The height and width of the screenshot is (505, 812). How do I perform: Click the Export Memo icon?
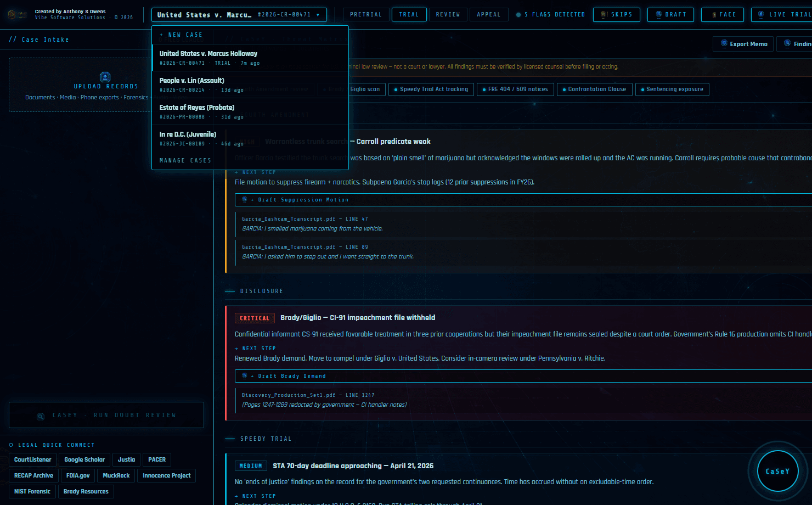pos(724,44)
